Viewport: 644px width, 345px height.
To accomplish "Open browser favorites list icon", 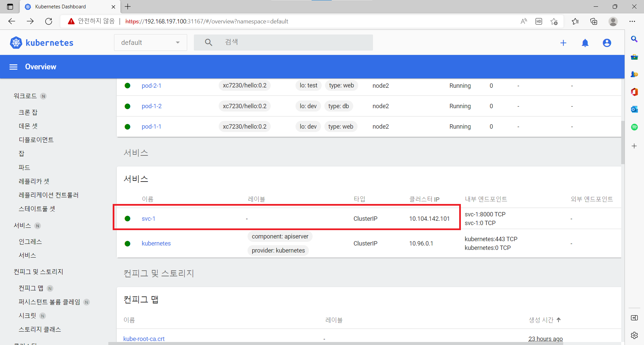I will (x=575, y=21).
